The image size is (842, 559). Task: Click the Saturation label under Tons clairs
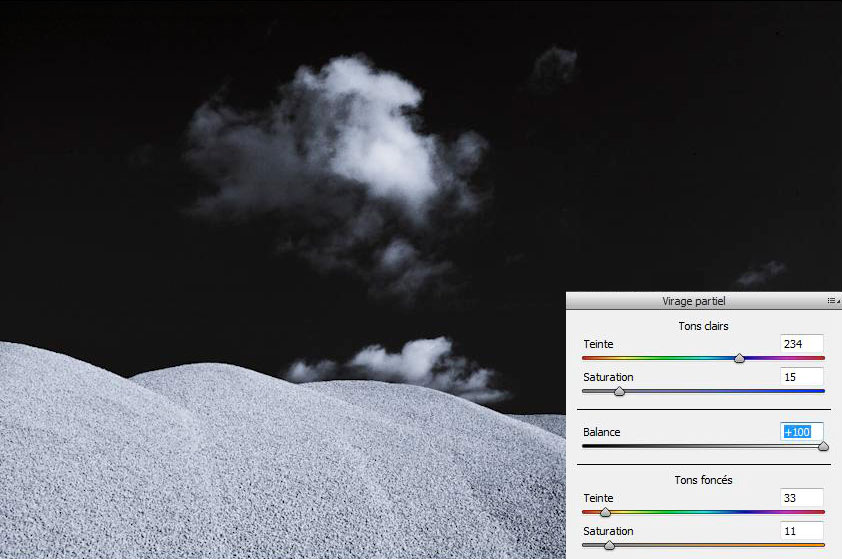608,377
